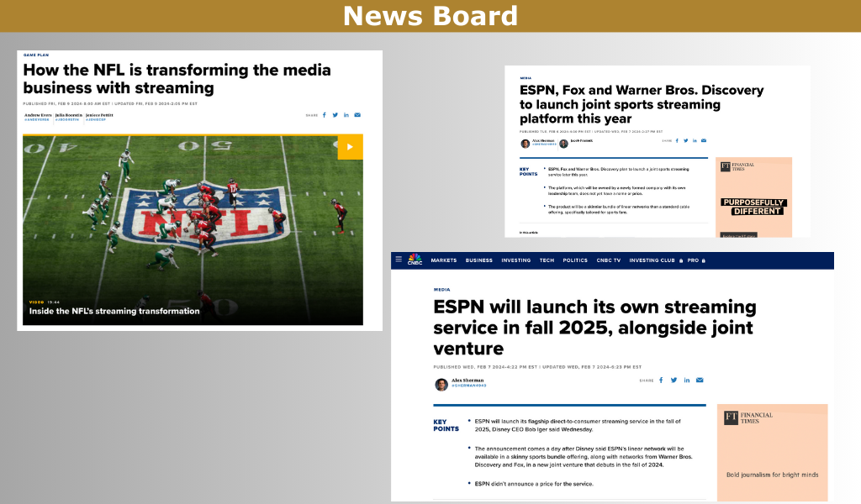Open the Business section in CNBC nav
The image size is (861, 504).
478,260
